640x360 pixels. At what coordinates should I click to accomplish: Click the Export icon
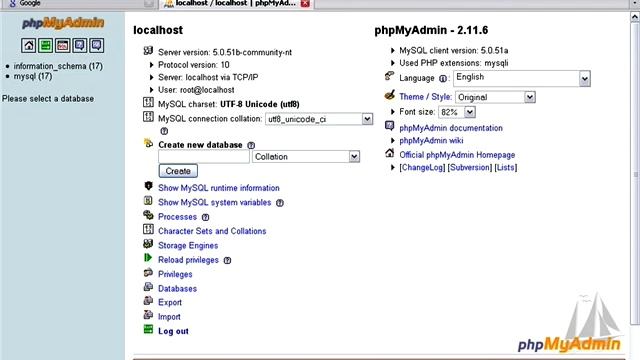[148, 301]
